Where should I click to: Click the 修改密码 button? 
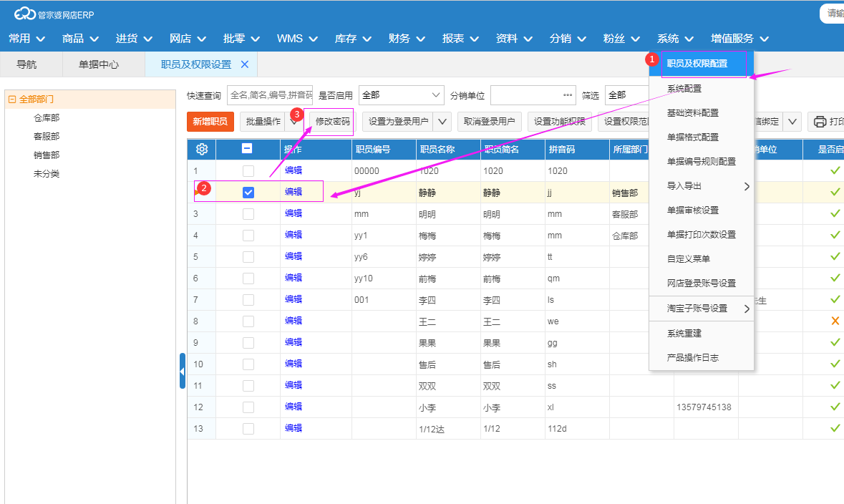click(x=333, y=122)
